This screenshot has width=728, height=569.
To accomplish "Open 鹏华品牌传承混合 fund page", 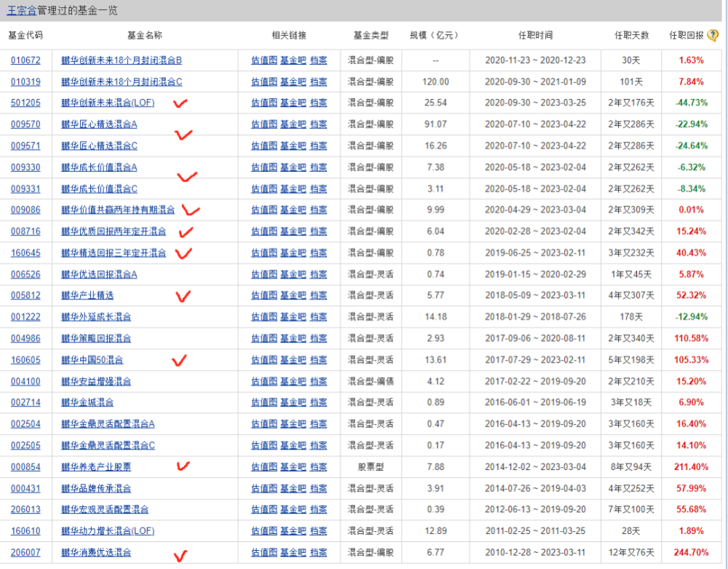I will pos(96,488).
